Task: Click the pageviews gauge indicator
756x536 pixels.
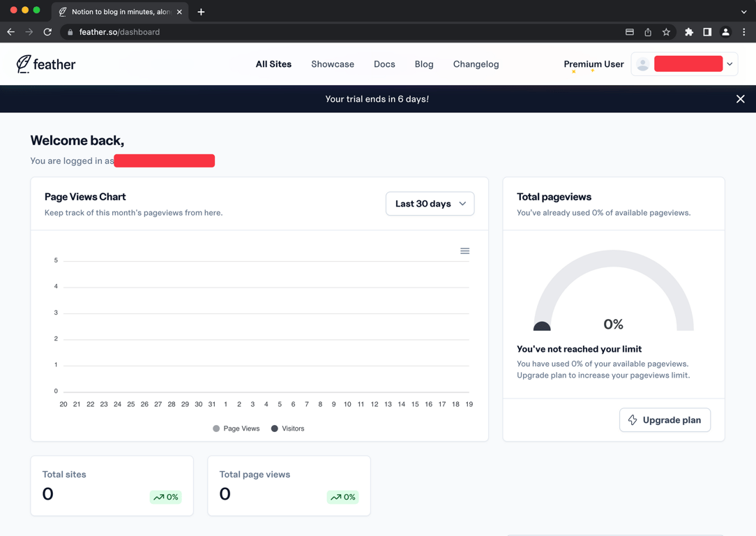Action: point(542,326)
